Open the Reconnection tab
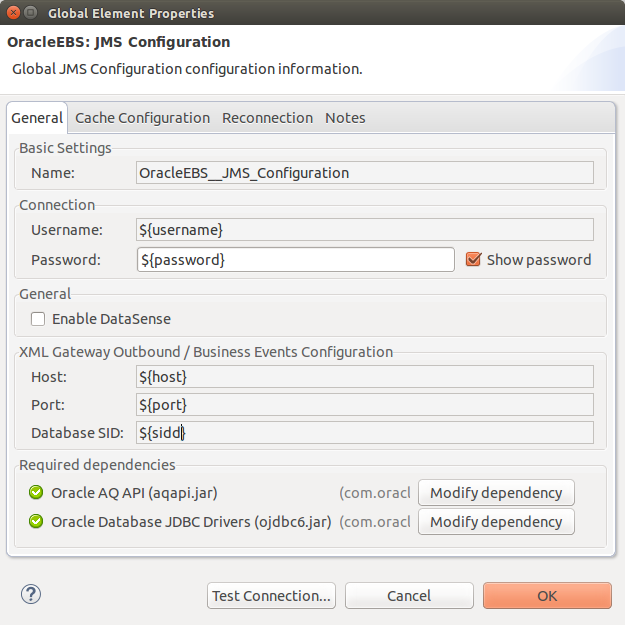 coord(267,118)
